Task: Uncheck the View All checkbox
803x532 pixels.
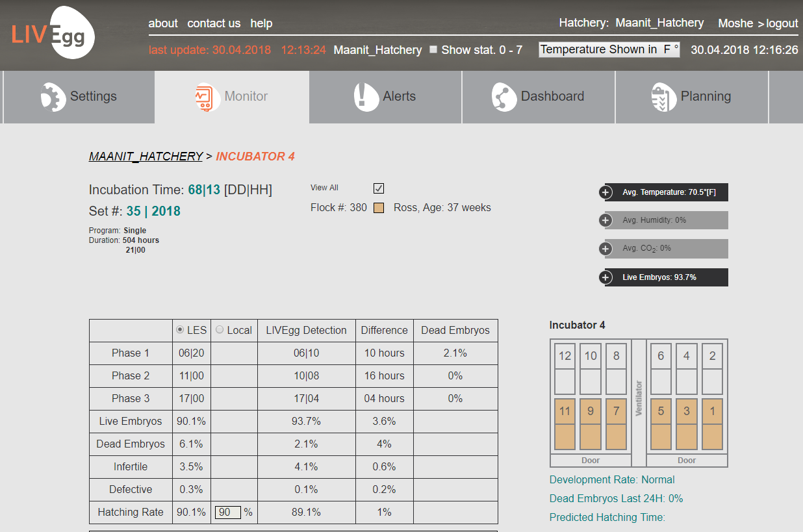Action: pyautogui.click(x=379, y=188)
